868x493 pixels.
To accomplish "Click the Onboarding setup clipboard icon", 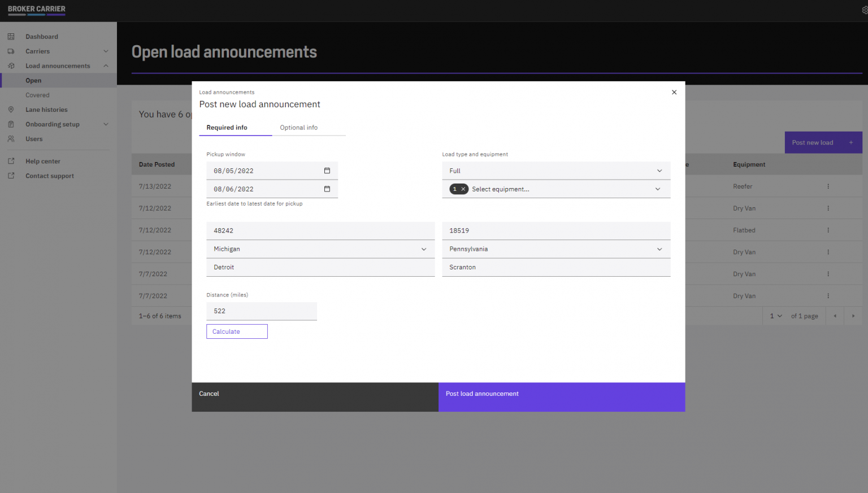I will (x=11, y=124).
